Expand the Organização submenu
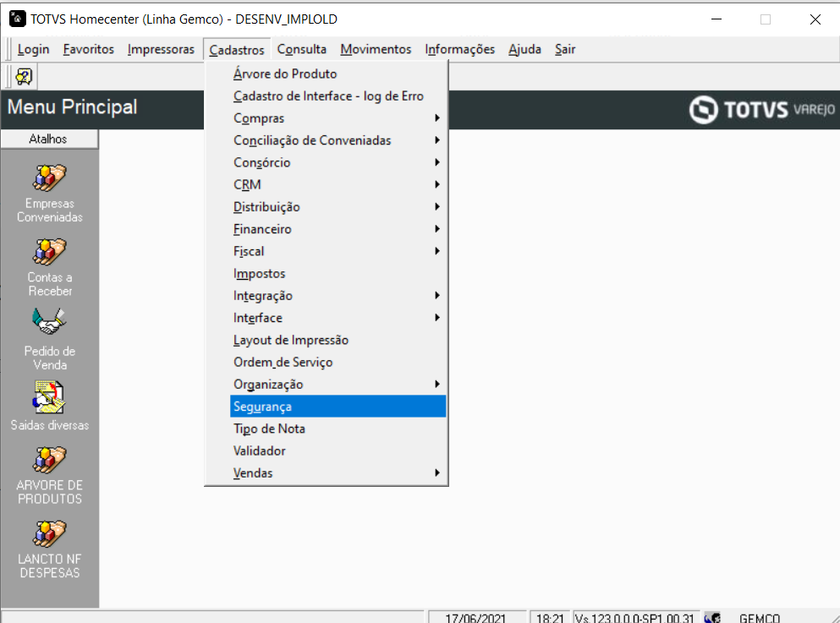Viewport: 840px width, 623px height. pyautogui.click(x=338, y=385)
